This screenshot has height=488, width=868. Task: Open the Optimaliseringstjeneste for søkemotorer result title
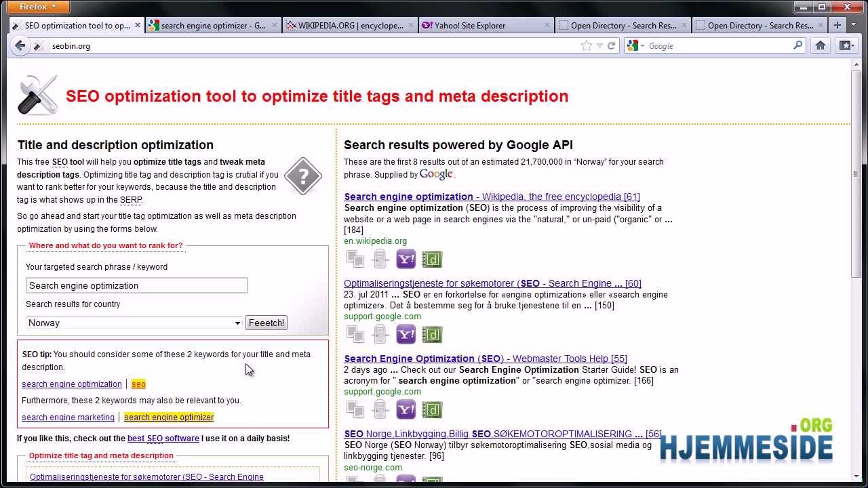pyautogui.click(x=492, y=283)
